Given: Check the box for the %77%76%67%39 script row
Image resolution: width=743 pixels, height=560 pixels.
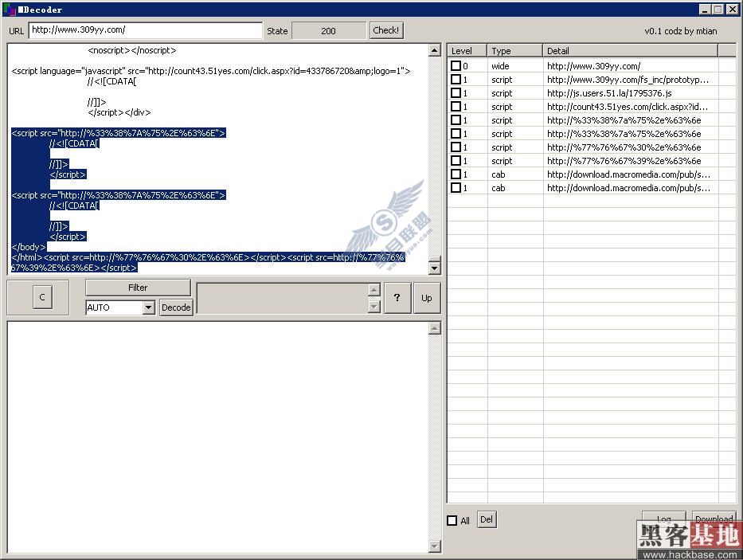Looking at the screenshot, I should (456, 161).
